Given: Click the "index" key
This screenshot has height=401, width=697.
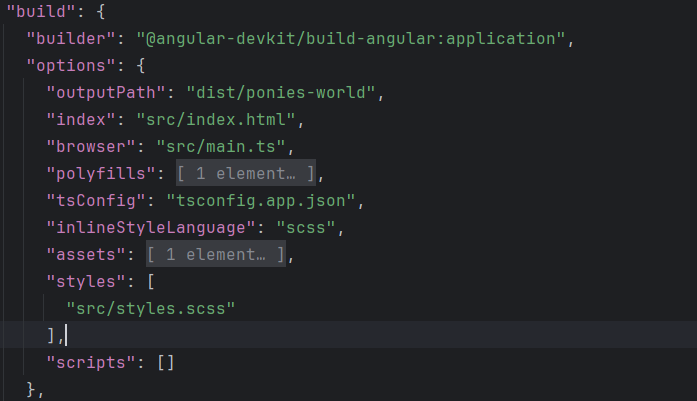Looking at the screenshot, I should pyautogui.click(x=81, y=120).
